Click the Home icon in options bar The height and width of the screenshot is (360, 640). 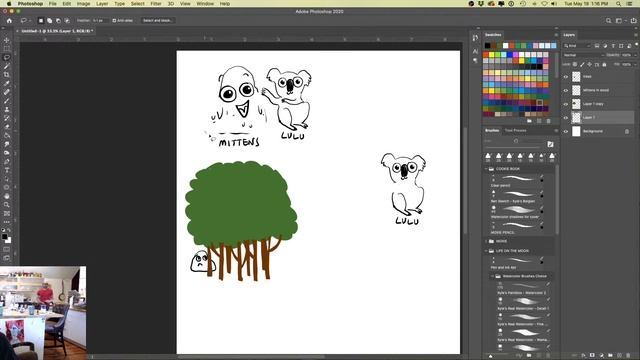[9, 20]
